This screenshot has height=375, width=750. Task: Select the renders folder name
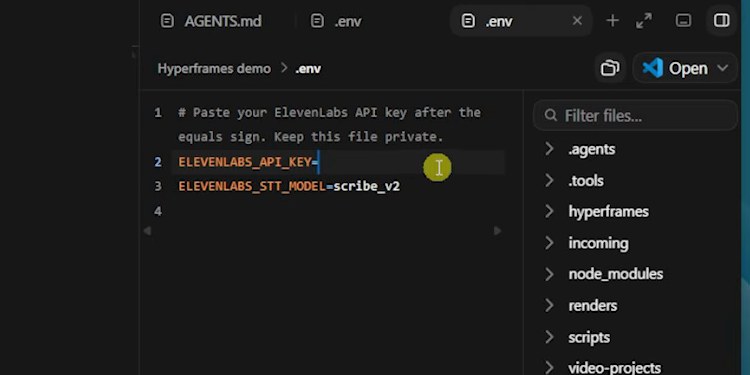click(593, 305)
